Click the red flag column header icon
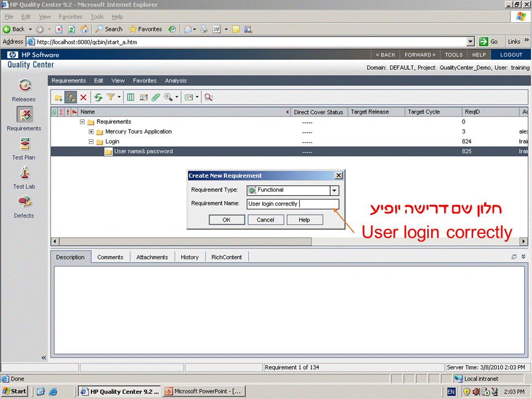 pos(74,112)
